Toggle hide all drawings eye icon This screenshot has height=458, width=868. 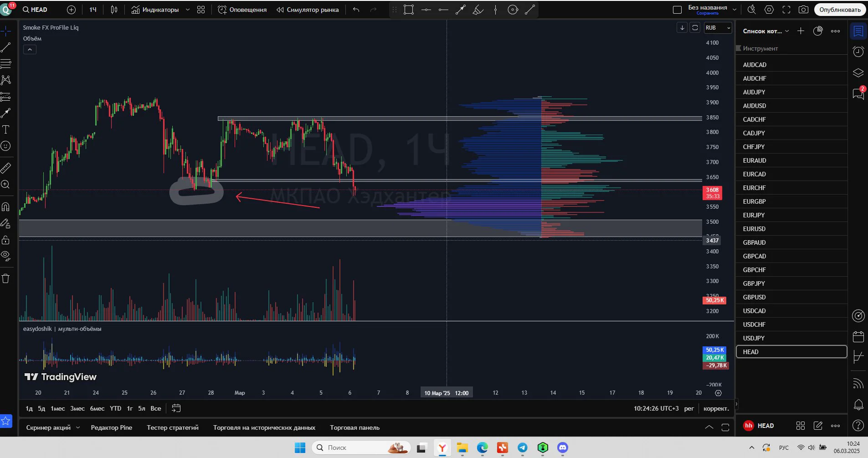click(6, 256)
